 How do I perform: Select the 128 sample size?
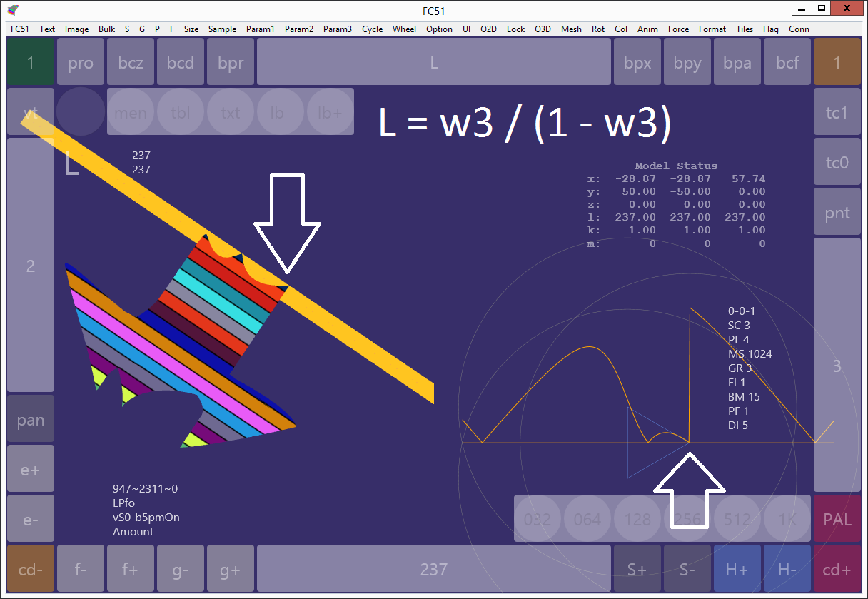coord(637,519)
